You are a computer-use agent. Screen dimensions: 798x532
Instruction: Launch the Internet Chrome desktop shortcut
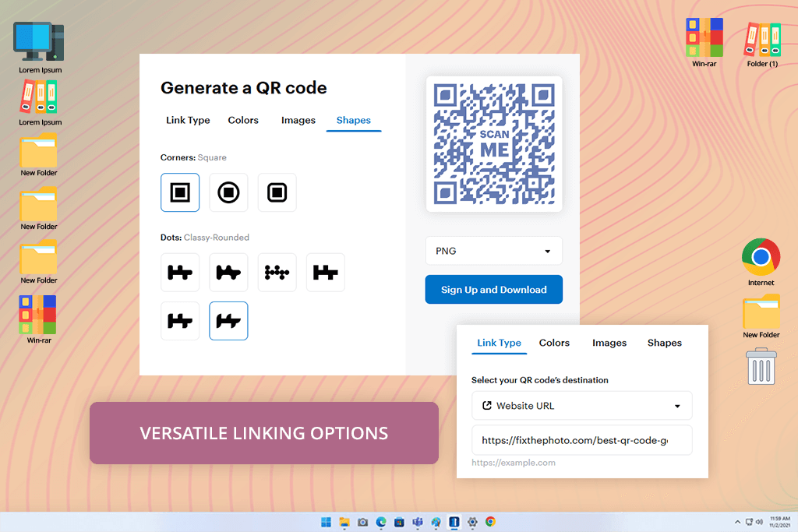[761, 262]
